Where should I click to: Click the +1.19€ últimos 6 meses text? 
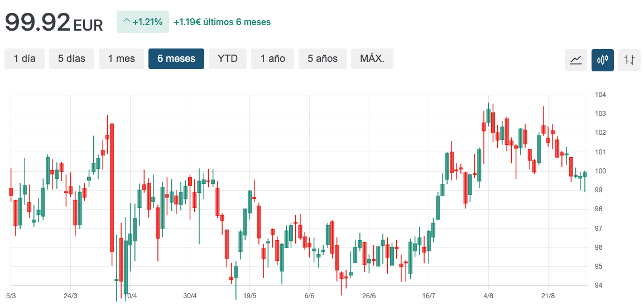point(222,22)
